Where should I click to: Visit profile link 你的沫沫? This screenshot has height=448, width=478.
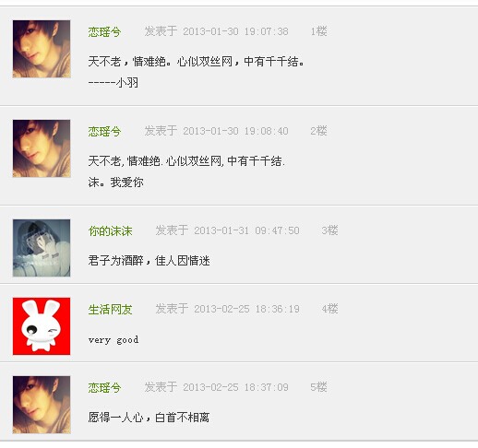(x=110, y=230)
